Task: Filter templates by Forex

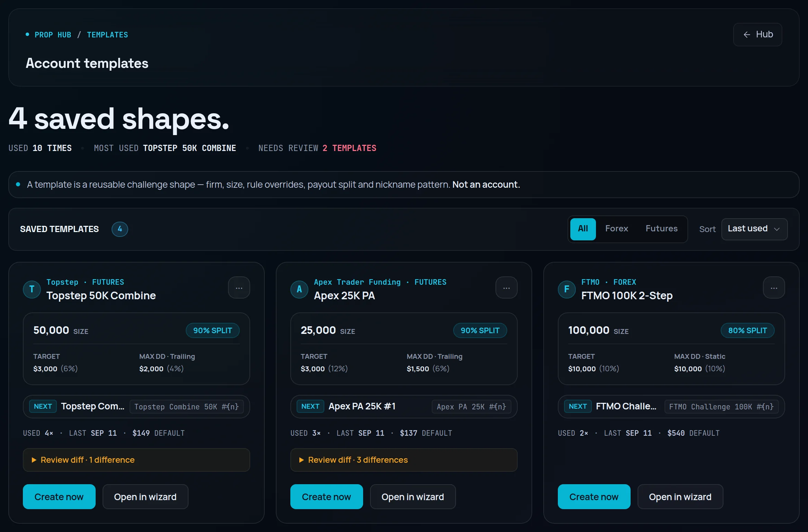Action: [617, 229]
